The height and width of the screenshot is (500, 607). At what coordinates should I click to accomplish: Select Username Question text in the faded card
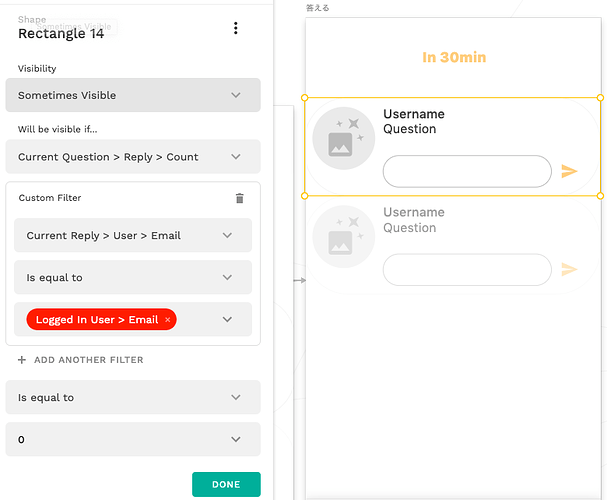pos(414,220)
